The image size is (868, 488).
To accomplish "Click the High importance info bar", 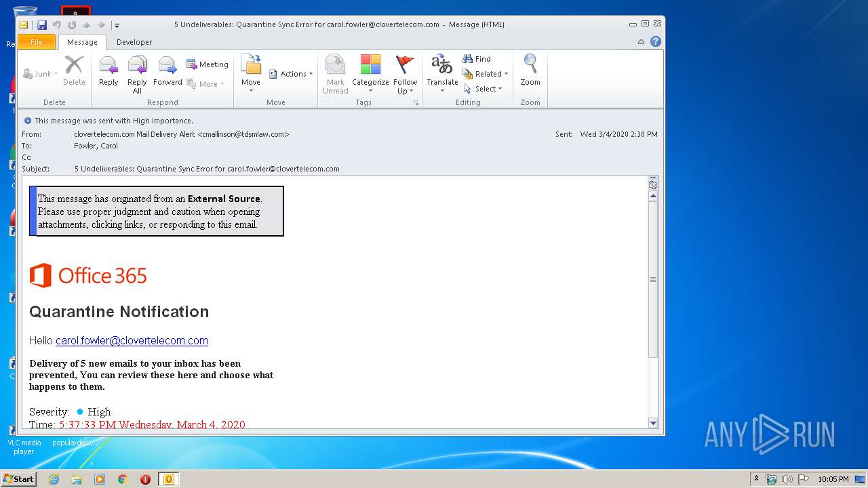I will [114, 121].
